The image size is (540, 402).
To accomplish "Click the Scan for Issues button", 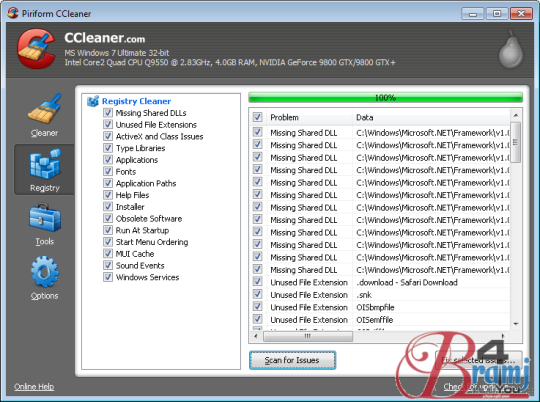I will 292,360.
